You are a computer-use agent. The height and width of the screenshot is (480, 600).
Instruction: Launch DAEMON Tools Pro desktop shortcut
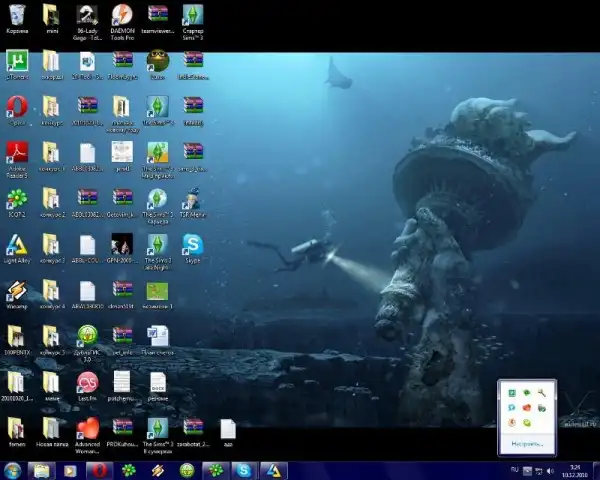click(121, 17)
